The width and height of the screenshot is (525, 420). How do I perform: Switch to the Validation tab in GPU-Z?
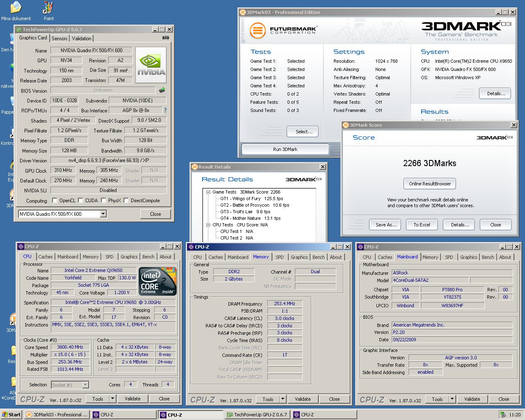[x=82, y=39]
